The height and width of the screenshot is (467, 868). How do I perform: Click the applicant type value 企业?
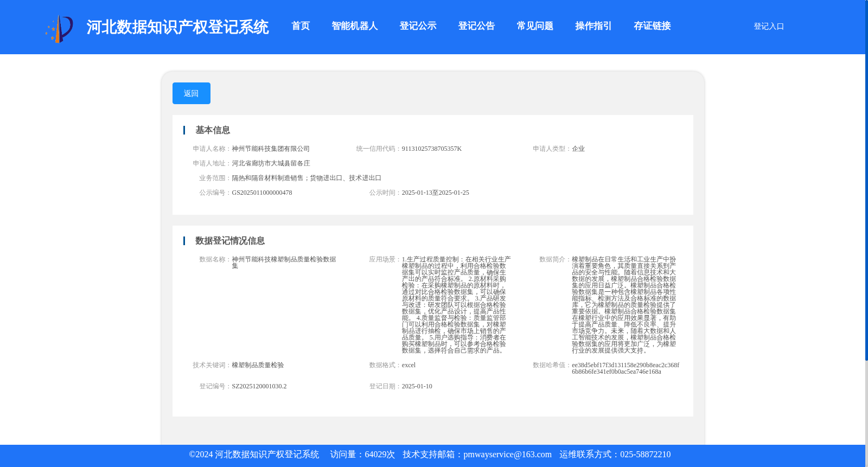[x=578, y=149]
